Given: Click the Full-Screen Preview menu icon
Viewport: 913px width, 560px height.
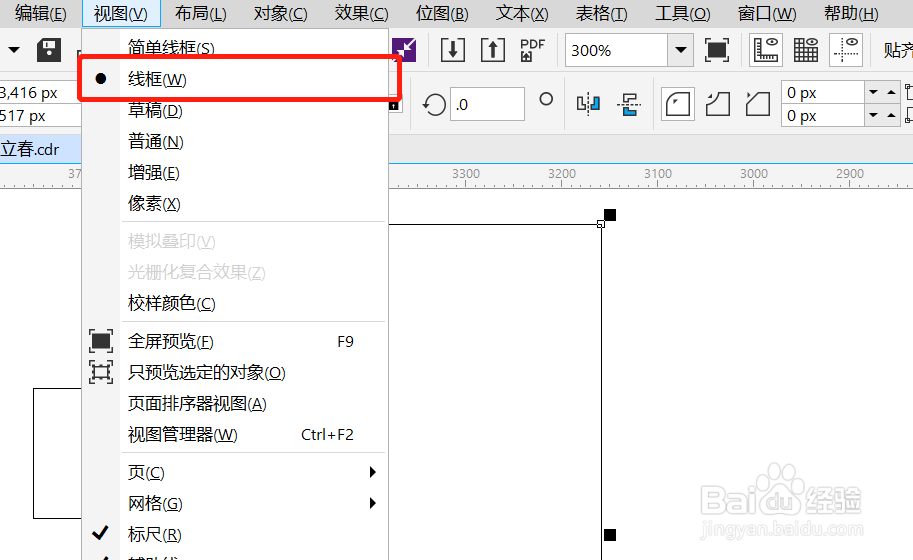Looking at the screenshot, I should click(x=101, y=341).
